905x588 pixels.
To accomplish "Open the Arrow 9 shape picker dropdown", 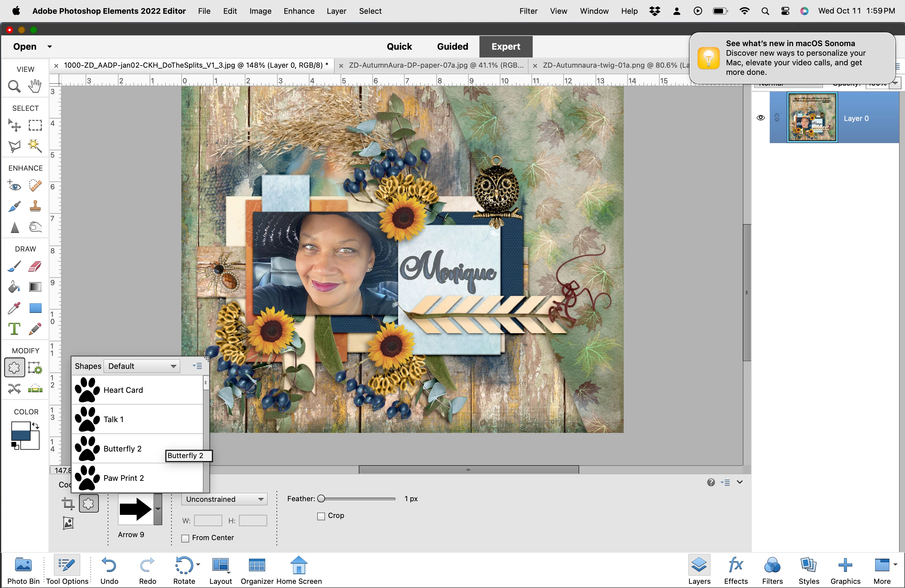I will point(158,509).
